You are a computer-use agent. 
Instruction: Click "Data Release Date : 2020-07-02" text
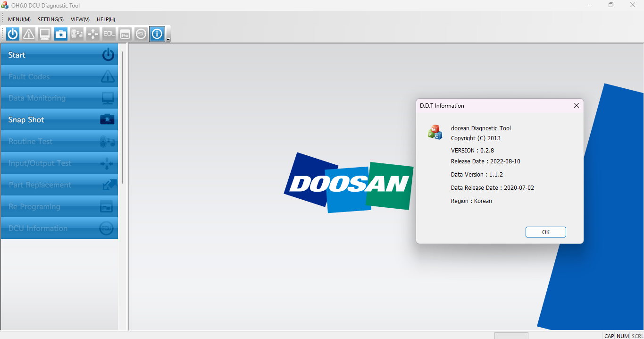pyautogui.click(x=493, y=187)
